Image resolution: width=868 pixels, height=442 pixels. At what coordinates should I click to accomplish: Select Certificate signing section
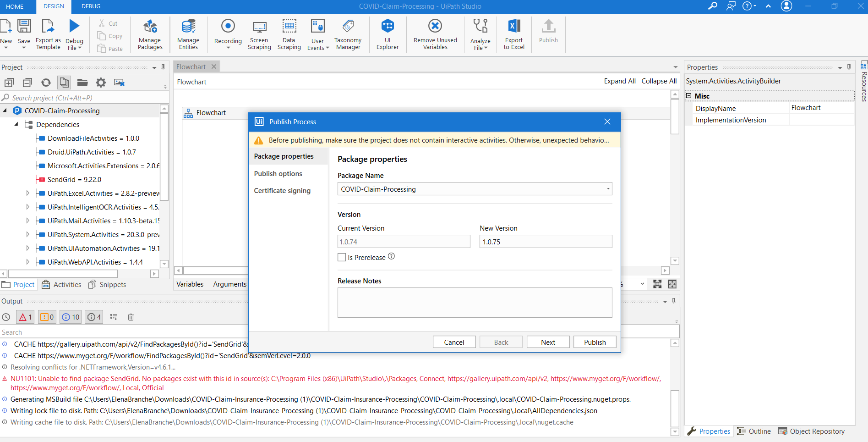(282, 191)
